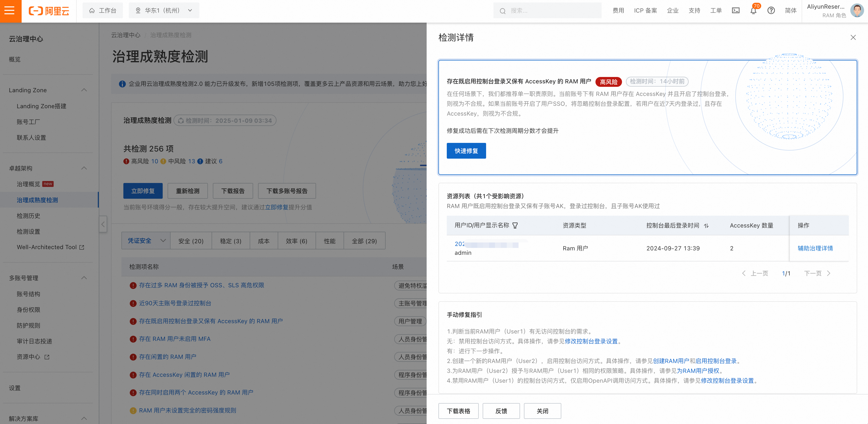Switch to the 稳定 (3) tab
Viewport: 868px width, 424px height.
[x=231, y=241]
